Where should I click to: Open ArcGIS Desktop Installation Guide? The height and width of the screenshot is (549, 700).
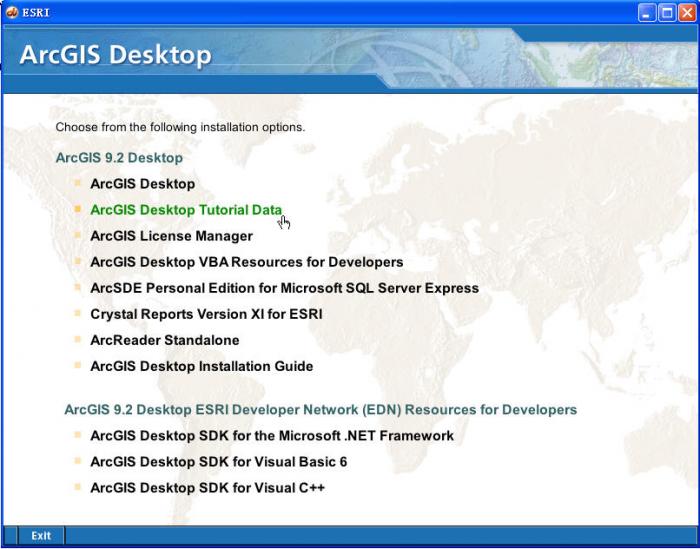(201, 366)
